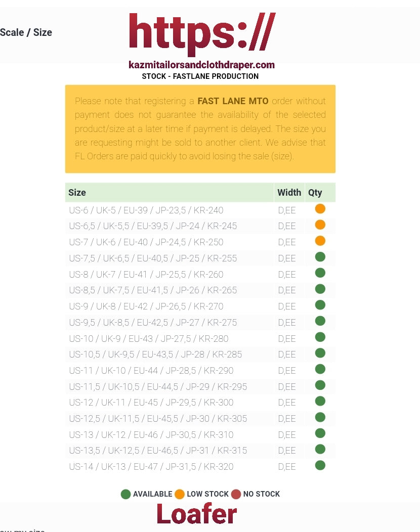Viewport: 420px width, 532px height.
Task: Click the Size column header
Action: click(x=77, y=193)
